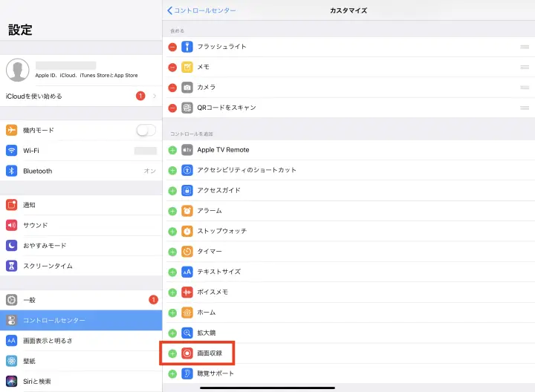The width and height of the screenshot is (535, 392).
Task: Open おやすみモード settings
Action: (x=81, y=246)
